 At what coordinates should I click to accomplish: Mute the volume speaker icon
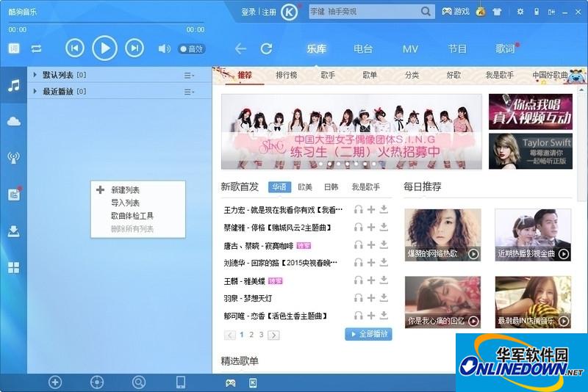coord(164,49)
